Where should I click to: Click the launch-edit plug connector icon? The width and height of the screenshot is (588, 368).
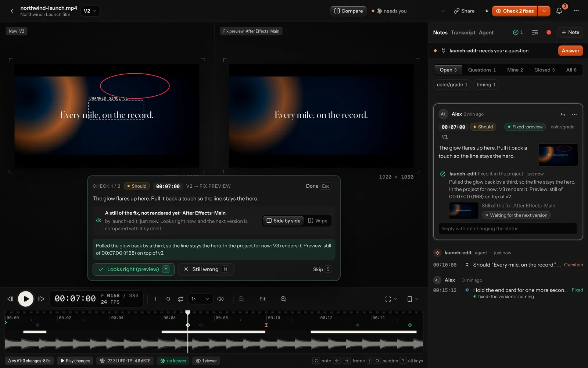point(444,51)
